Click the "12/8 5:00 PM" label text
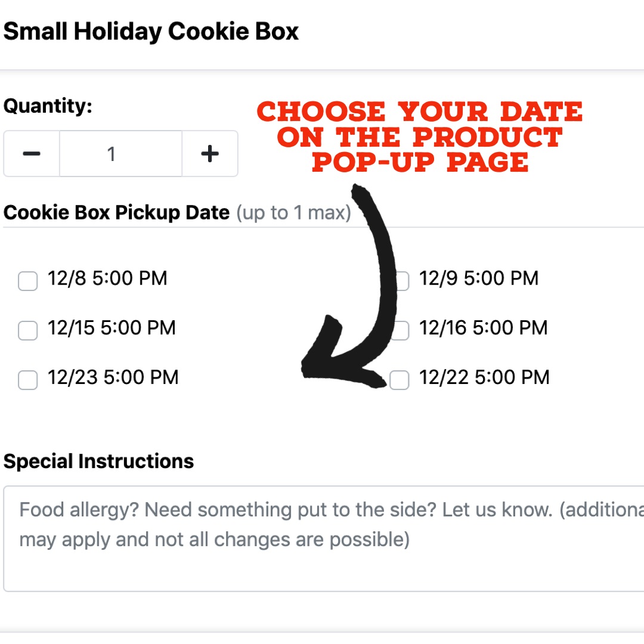The image size is (644, 644). tap(107, 278)
